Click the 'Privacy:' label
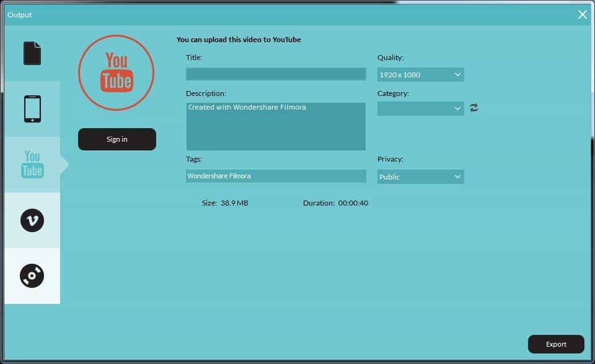Viewport: 595px width, 364px height. [x=390, y=159]
